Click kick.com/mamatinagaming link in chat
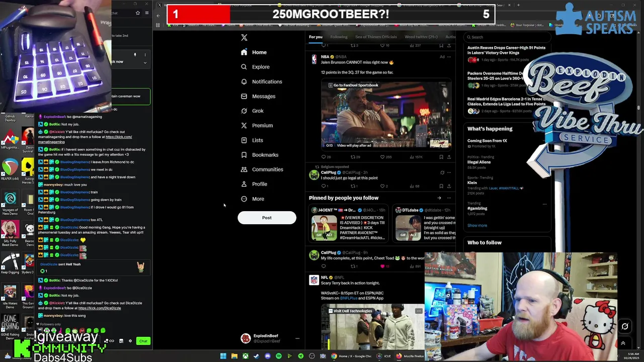The width and height of the screenshot is (644, 362). pos(85,139)
